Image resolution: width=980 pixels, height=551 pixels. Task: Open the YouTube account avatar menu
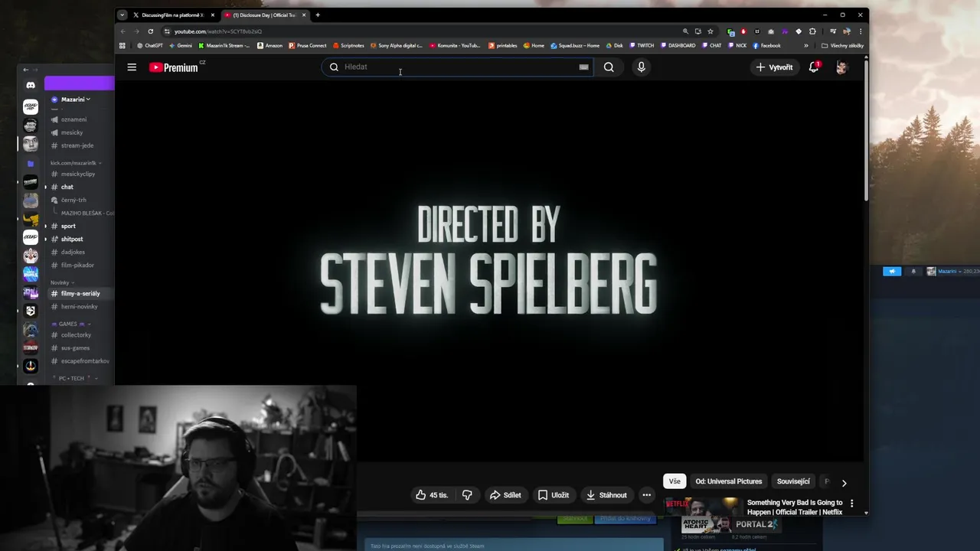(841, 67)
